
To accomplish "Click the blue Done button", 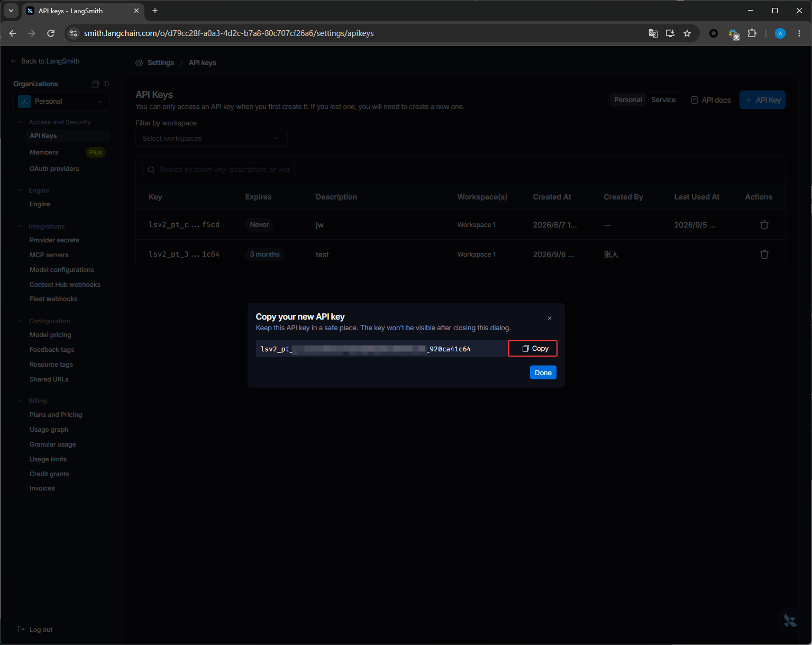I will (x=543, y=373).
